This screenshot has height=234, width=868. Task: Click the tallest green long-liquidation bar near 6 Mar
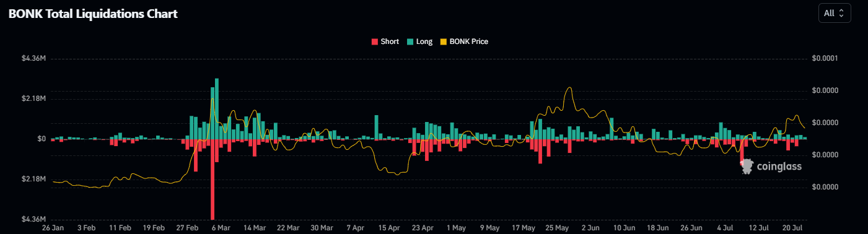pyautogui.click(x=217, y=109)
